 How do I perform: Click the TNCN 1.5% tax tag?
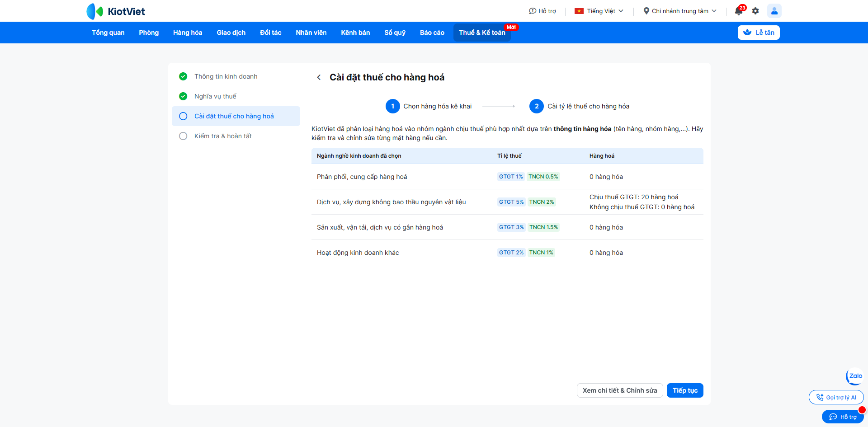coord(543,227)
